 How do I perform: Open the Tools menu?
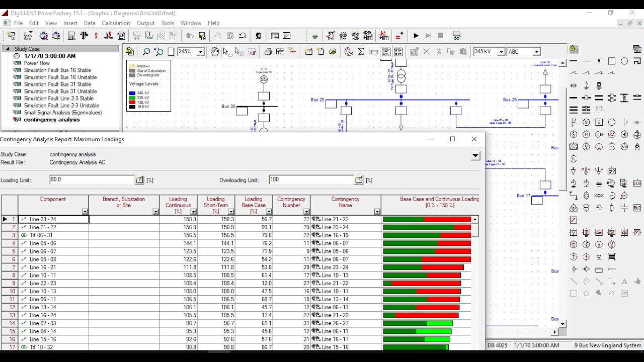point(168,23)
